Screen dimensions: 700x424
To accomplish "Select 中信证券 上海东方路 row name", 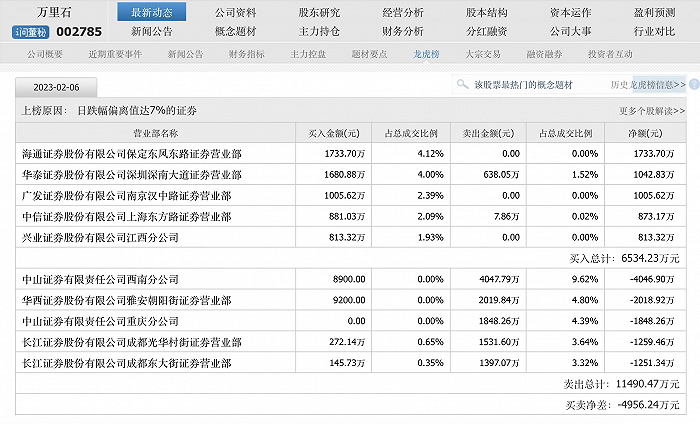I will pyautogui.click(x=127, y=216).
